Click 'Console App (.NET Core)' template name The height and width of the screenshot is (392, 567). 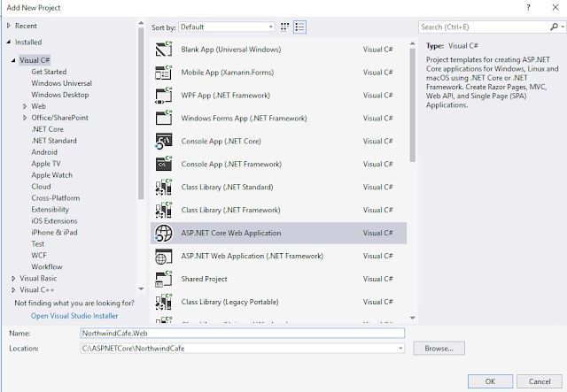click(221, 142)
